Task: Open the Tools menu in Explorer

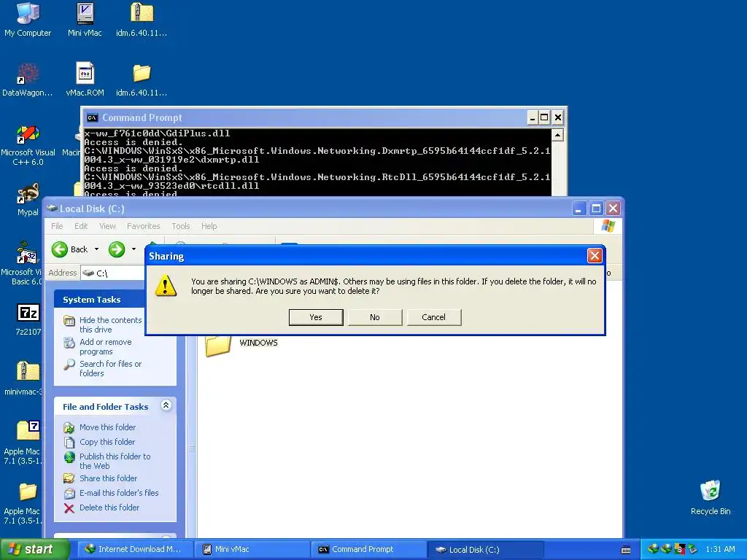Action: [x=181, y=226]
